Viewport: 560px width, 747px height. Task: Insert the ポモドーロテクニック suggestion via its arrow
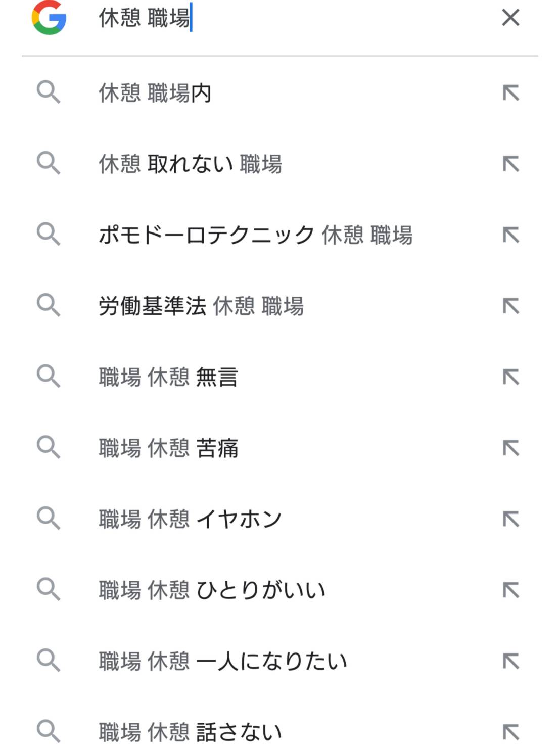(x=510, y=235)
